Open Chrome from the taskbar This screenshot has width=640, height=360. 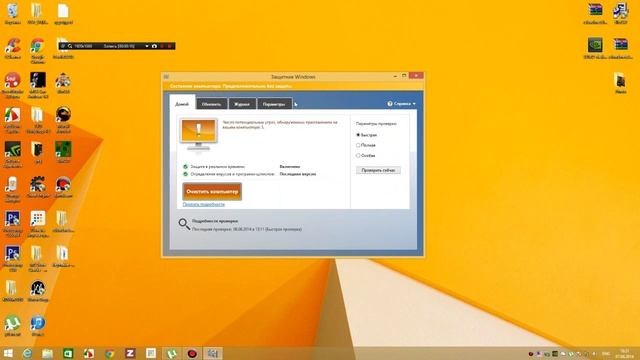pyautogui.click(x=109, y=353)
